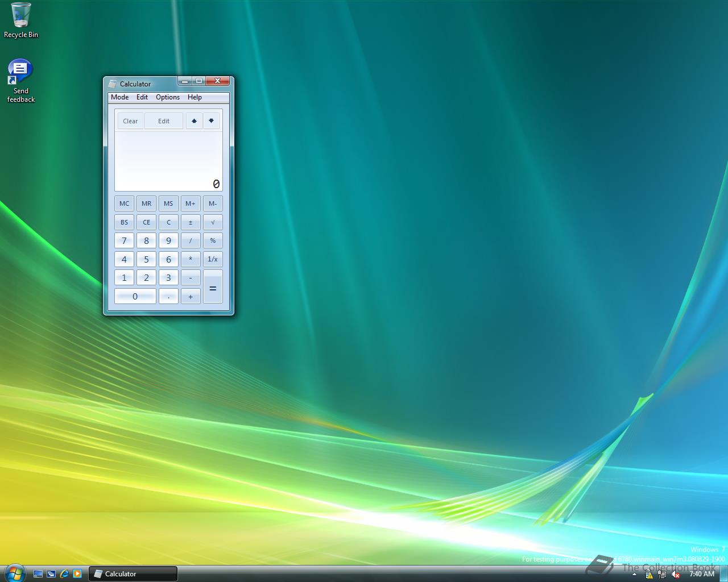Click the 4 digit key
Viewport: 728px width, 582px height.
tap(125, 259)
